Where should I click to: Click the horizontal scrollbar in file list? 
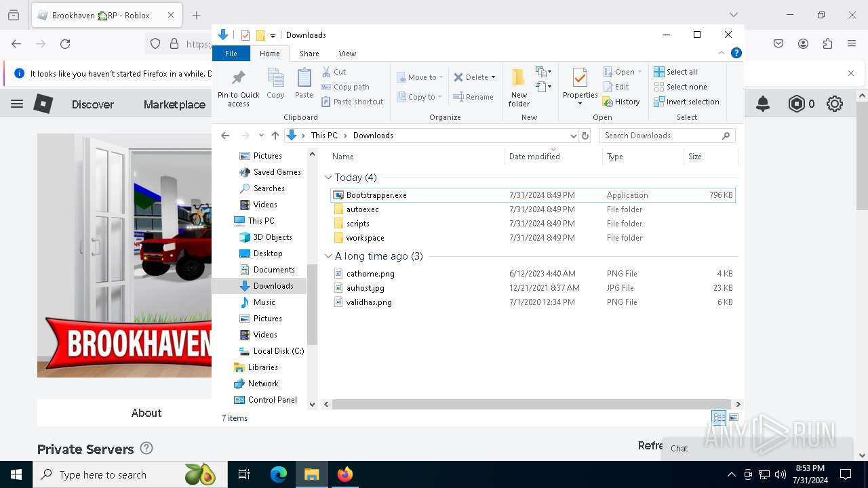point(532,404)
